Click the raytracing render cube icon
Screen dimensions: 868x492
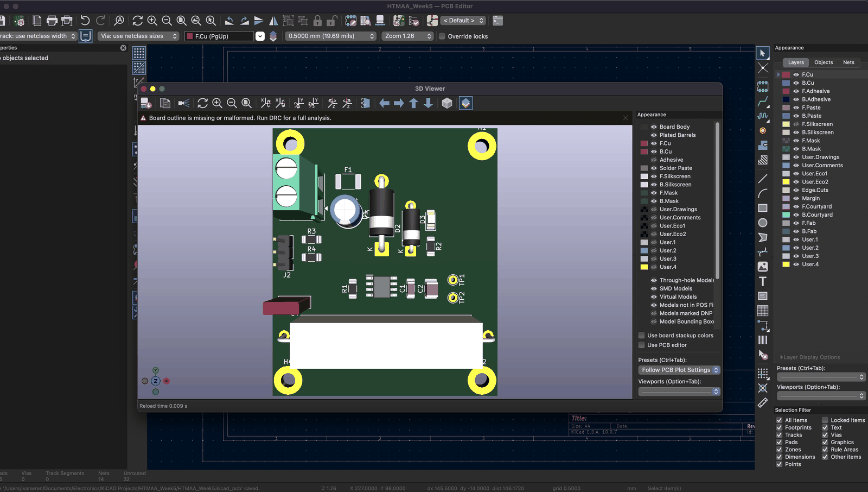point(447,103)
